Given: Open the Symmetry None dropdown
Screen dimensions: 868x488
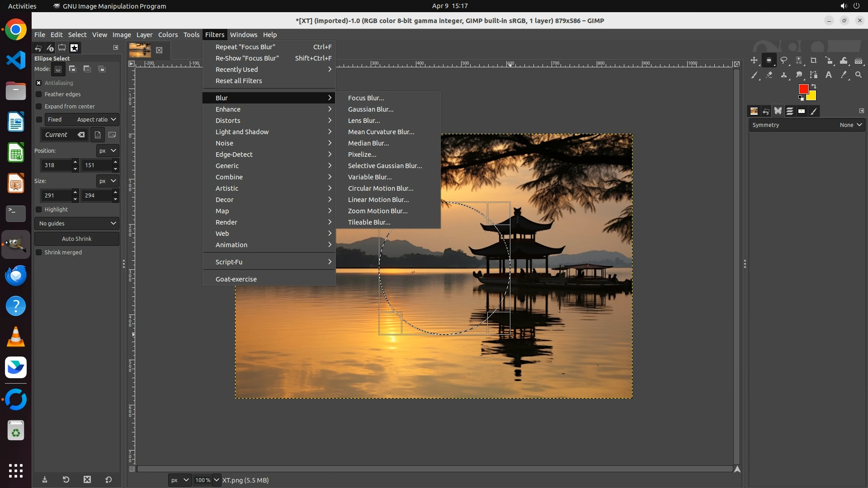Looking at the screenshot, I should pos(851,125).
